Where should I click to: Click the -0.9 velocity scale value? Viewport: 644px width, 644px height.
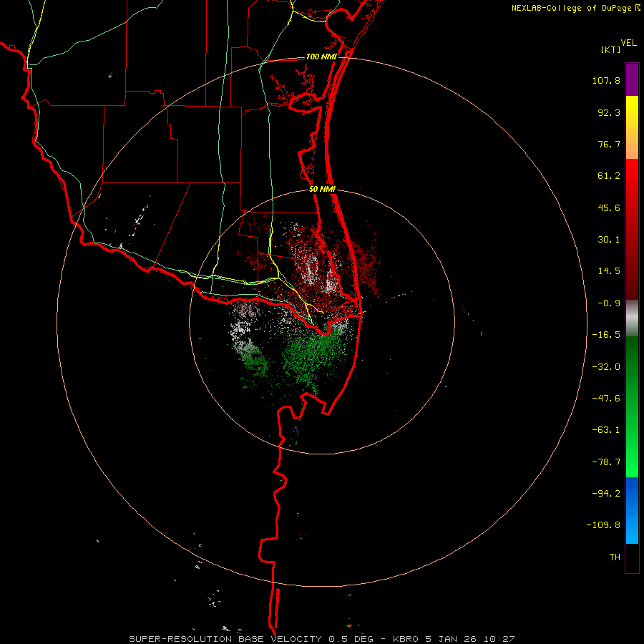(x=609, y=303)
